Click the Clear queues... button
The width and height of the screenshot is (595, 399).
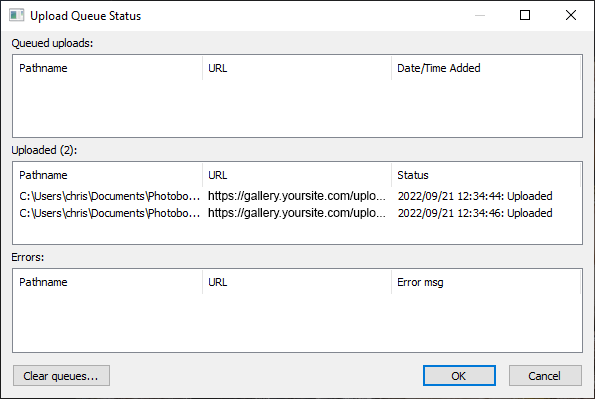[61, 375]
